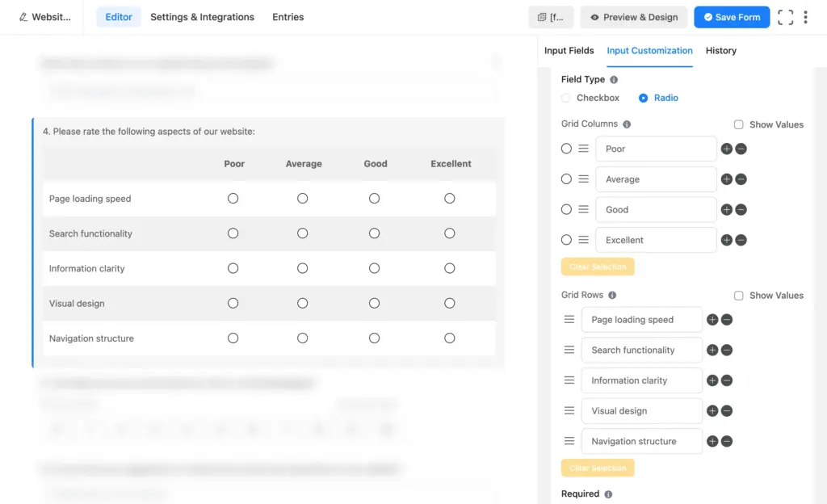Remove the Page loading speed row
Image resolution: width=827 pixels, height=504 pixels.
(x=726, y=320)
